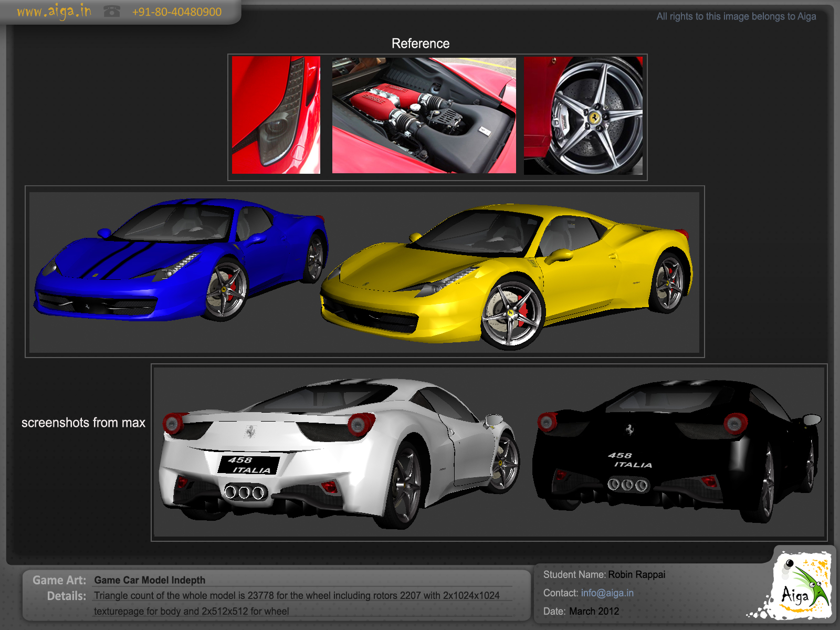Click the headlight close-up reference image
The width and height of the screenshot is (840, 630).
pos(275,117)
